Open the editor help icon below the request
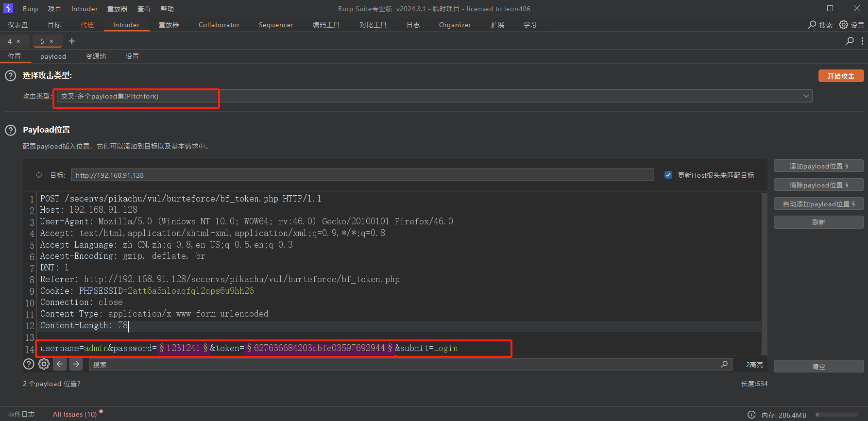Image resolution: width=868 pixels, height=421 pixels. tap(29, 364)
